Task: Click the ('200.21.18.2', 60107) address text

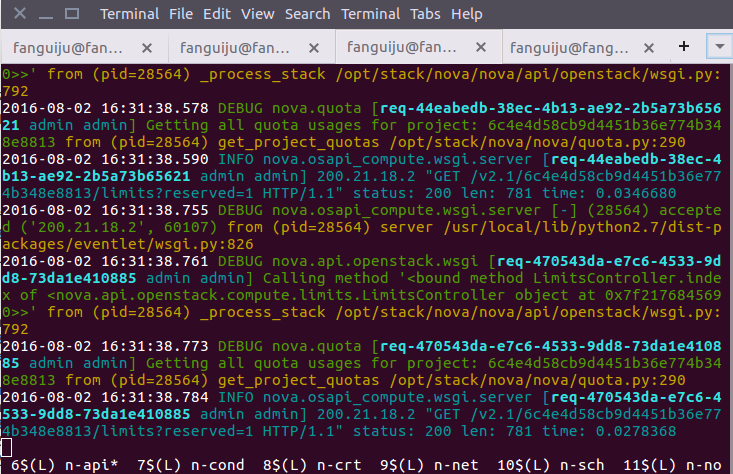Action: (x=119, y=227)
